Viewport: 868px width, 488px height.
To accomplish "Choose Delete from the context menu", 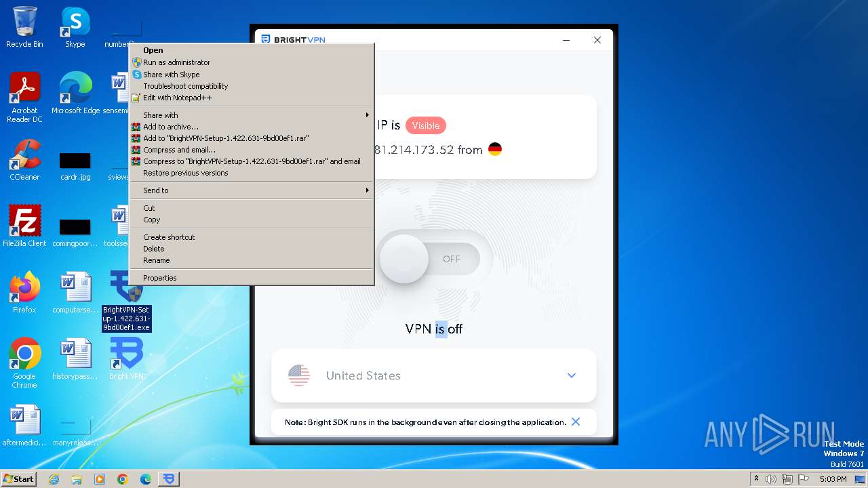I will coord(252,249).
